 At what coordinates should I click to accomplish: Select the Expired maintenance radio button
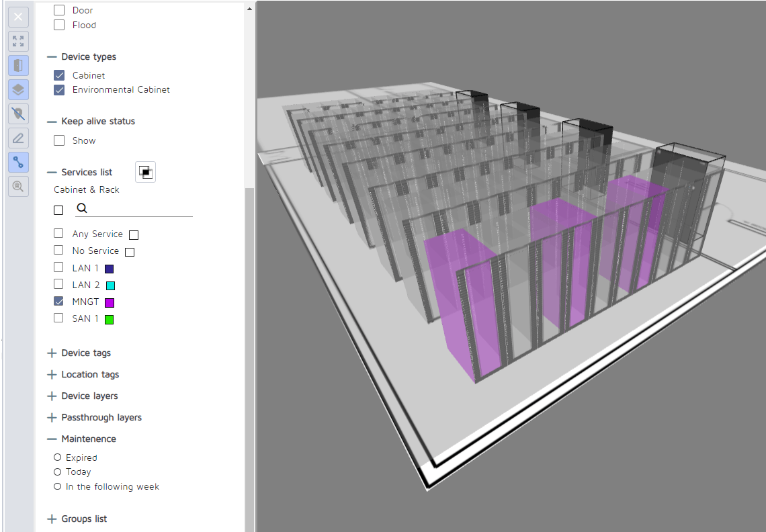pyautogui.click(x=57, y=457)
